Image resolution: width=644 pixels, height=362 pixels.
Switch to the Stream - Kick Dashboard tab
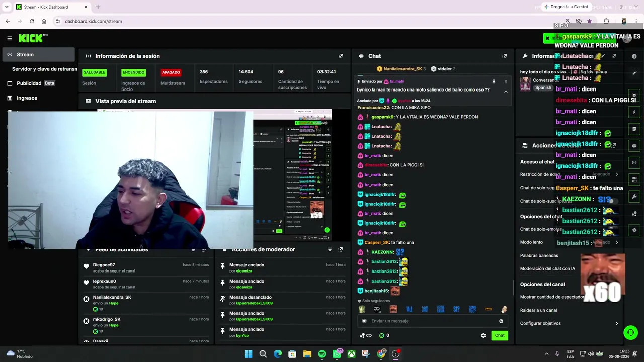click(50, 7)
